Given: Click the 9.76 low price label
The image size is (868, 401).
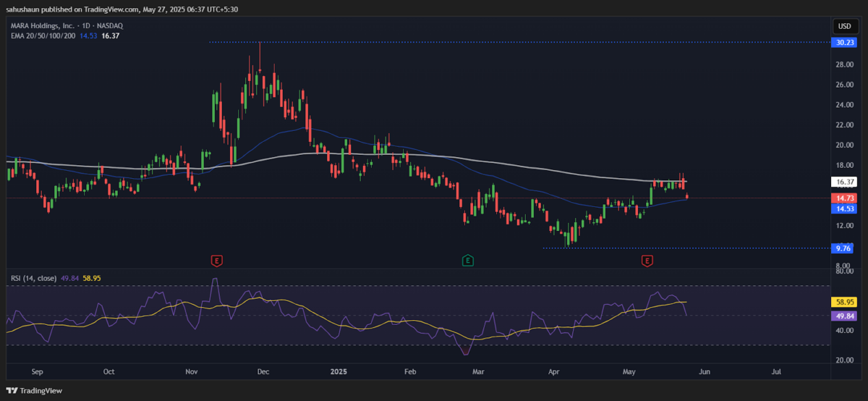Looking at the screenshot, I should [x=843, y=248].
